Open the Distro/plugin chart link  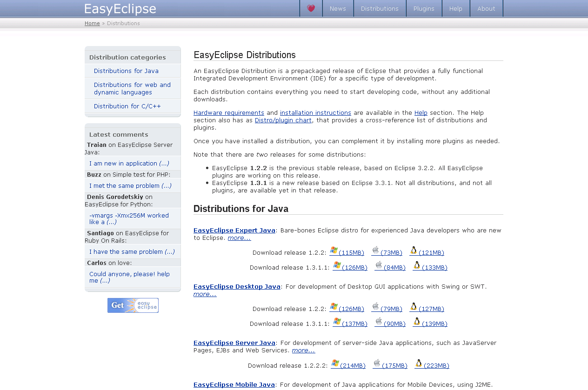point(283,120)
